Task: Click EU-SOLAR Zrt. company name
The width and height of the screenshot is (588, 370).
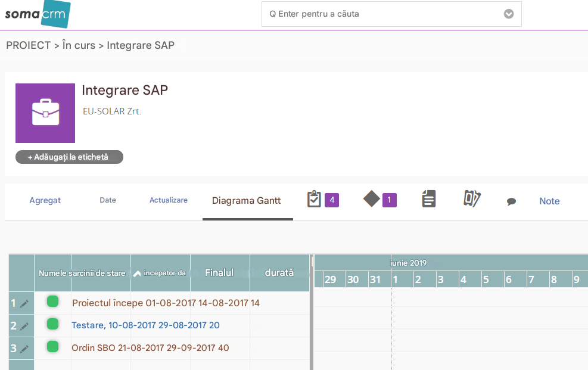Action: pos(112,111)
